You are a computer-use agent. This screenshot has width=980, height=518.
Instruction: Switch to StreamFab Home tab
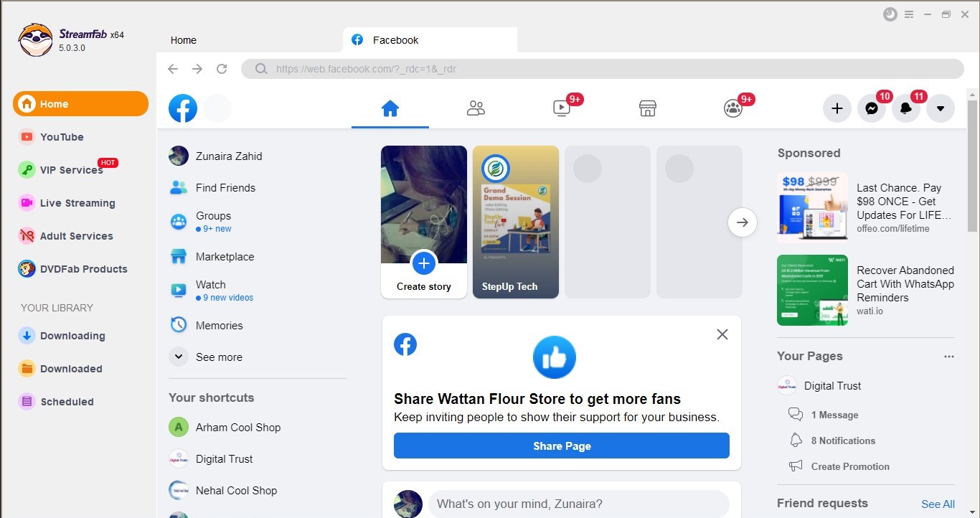[184, 40]
